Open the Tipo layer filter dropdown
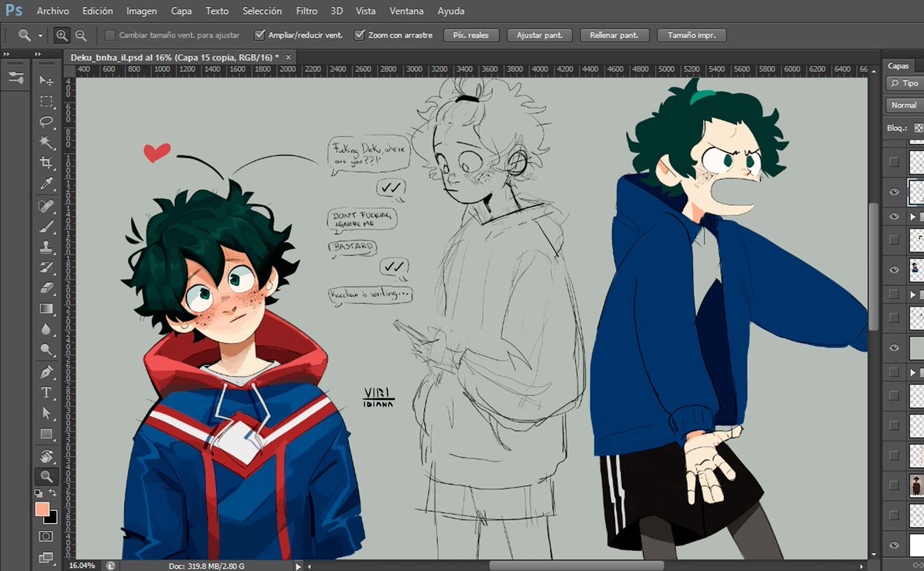The width and height of the screenshot is (924, 571). click(905, 83)
